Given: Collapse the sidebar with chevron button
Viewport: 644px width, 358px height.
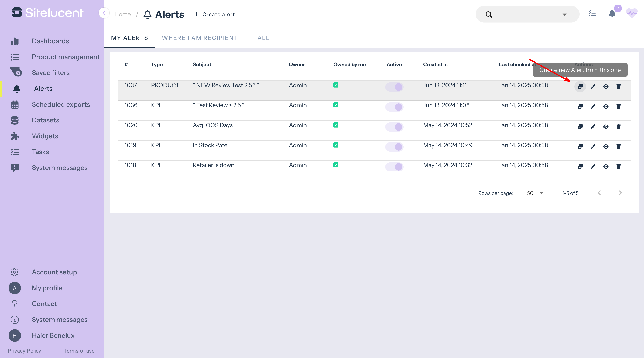Looking at the screenshot, I should pyautogui.click(x=104, y=13).
